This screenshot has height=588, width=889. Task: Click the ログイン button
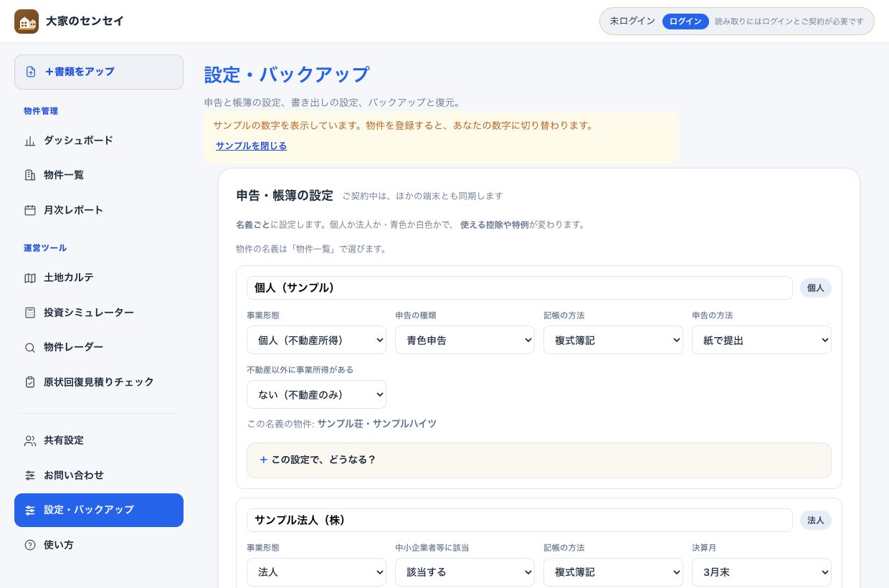(685, 22)
